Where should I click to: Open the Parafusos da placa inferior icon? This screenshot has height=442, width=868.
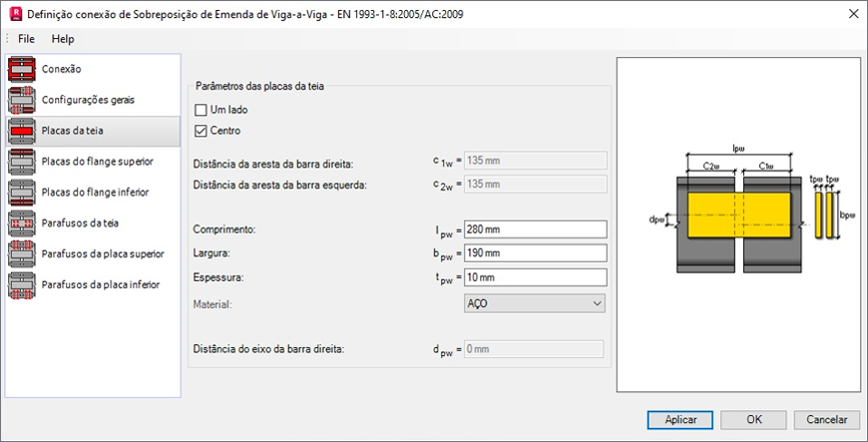pos(22,285)
